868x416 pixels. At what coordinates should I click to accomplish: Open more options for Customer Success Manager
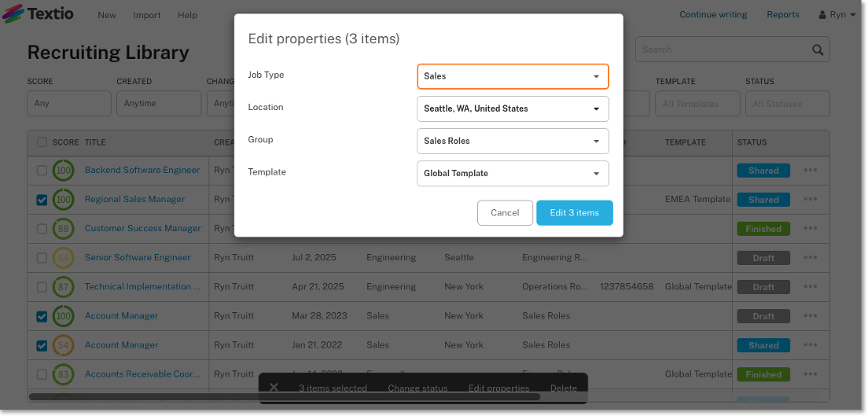tap(811, 228)
